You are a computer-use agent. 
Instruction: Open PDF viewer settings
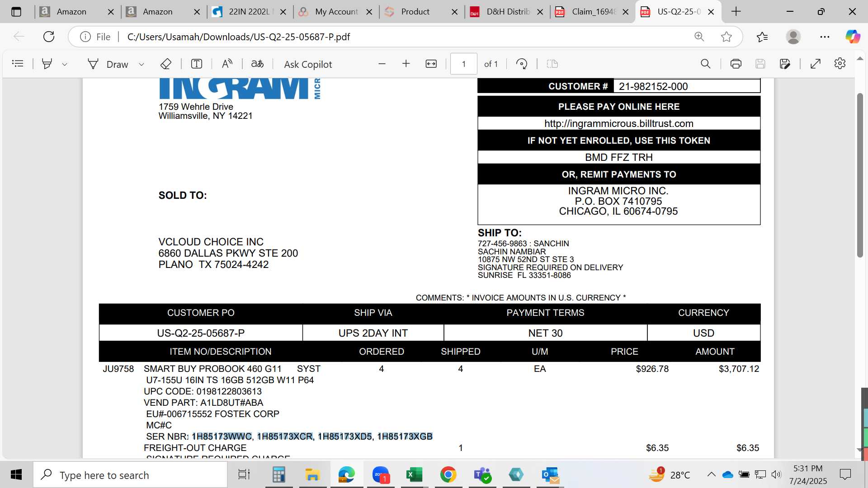pyautogui.click(x=840, y=64)
